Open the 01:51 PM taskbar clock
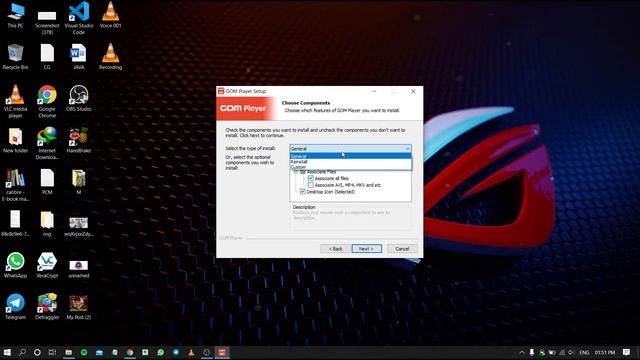The width and height of the screenshot is (640, 360). pyautogui.click(x=604, y=352)
